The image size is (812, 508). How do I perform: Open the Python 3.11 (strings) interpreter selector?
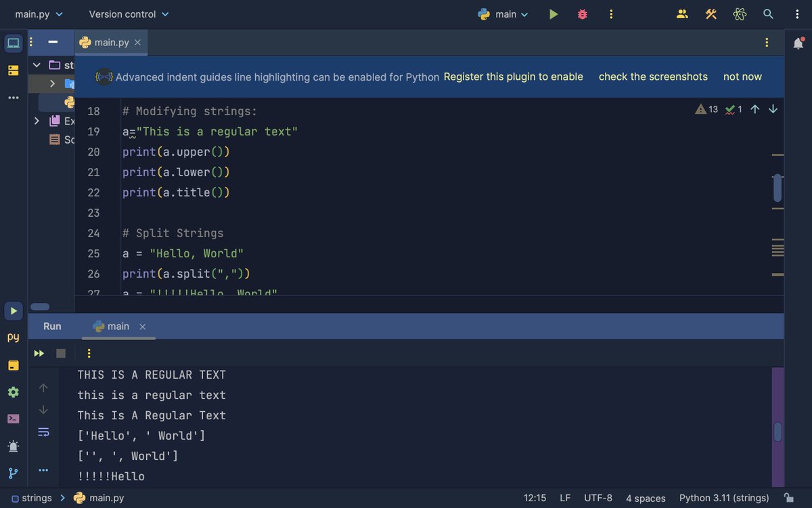pyautogui.click(x=724, y=498)
